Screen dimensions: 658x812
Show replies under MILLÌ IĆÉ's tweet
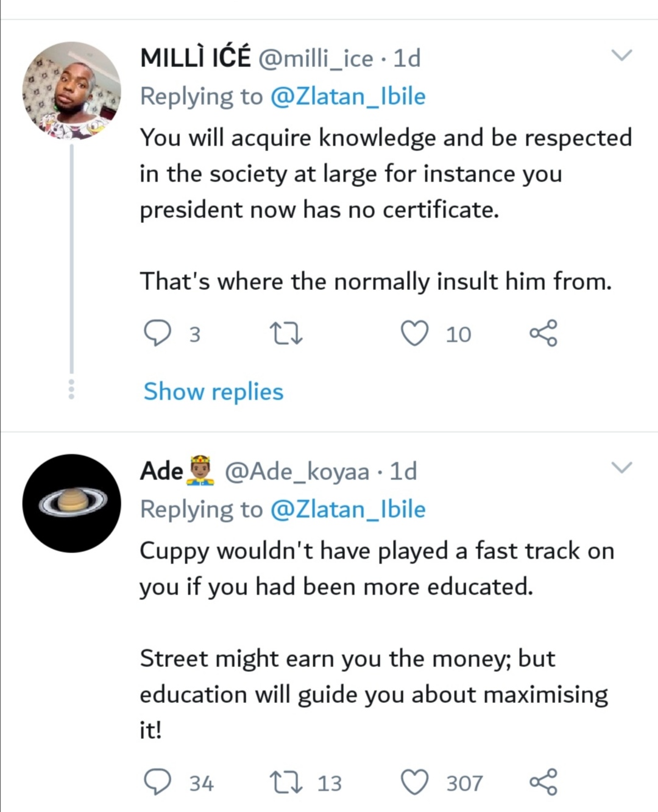(x=213, y=391)
